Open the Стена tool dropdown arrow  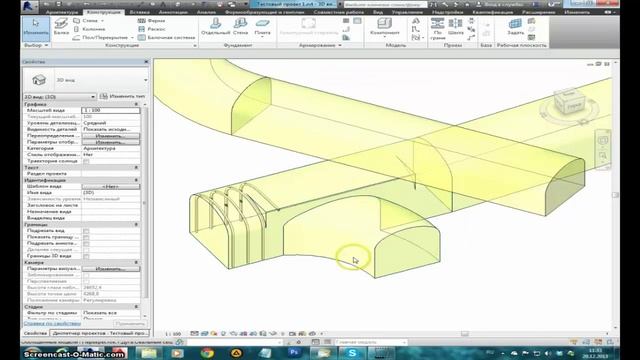click(102, 21)
